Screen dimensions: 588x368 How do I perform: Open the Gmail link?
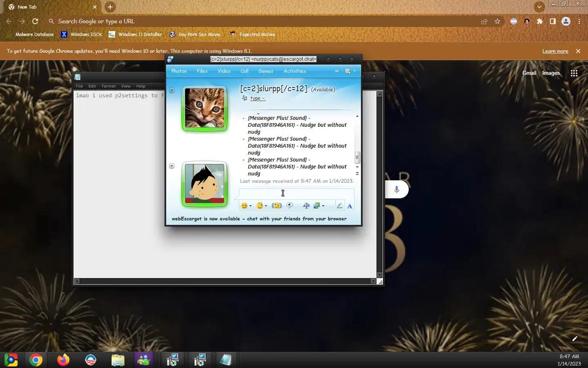529,73
